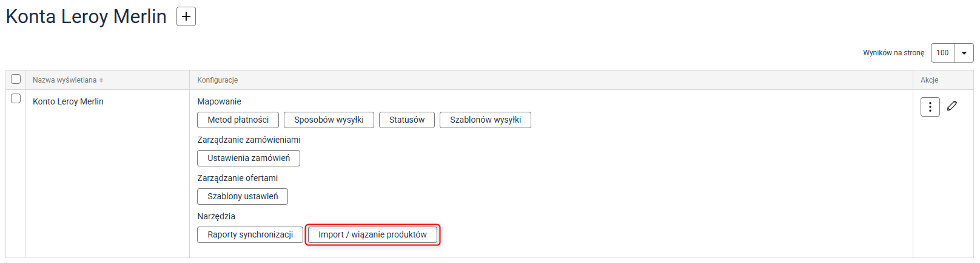The width and height of the screenshot is (980, 263).
Task: Open Szablonów wysyłki mapping
Action: coord(485,120)
